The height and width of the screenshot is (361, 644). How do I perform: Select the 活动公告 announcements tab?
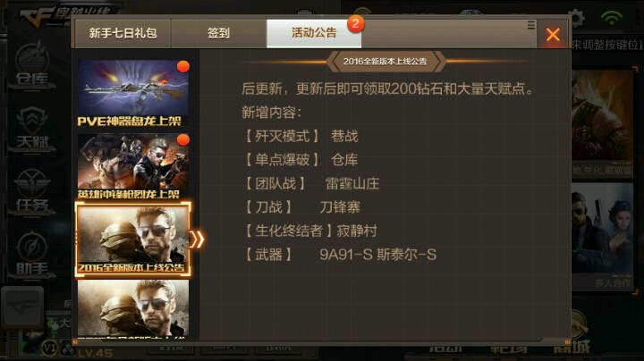click(x=314, y=33)
